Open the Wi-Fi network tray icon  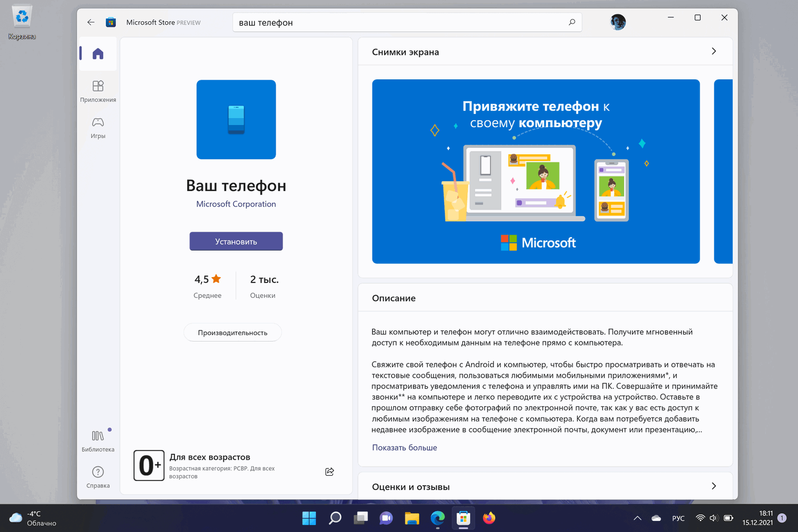click(x=701, y=518)
